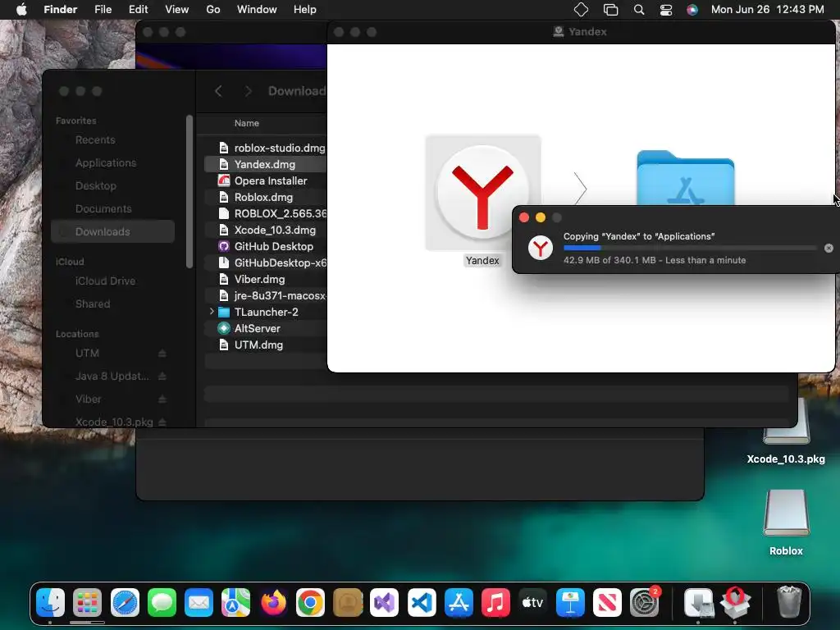Launch Firefox from the Dock

(x=273, y=603)
